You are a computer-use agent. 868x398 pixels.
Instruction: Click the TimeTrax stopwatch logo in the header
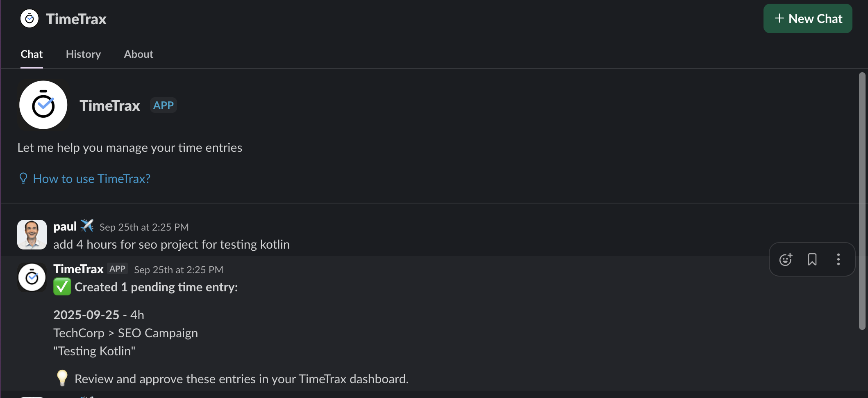pos(29,18)
